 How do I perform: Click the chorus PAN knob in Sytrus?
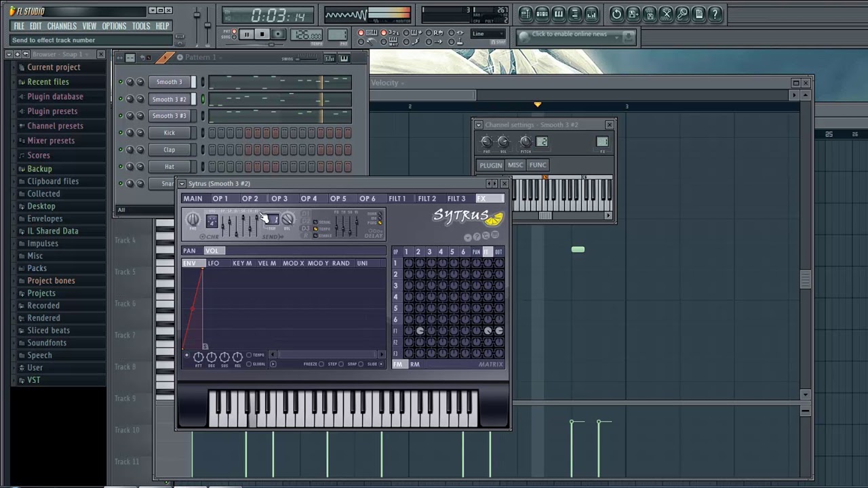(193, 220)
